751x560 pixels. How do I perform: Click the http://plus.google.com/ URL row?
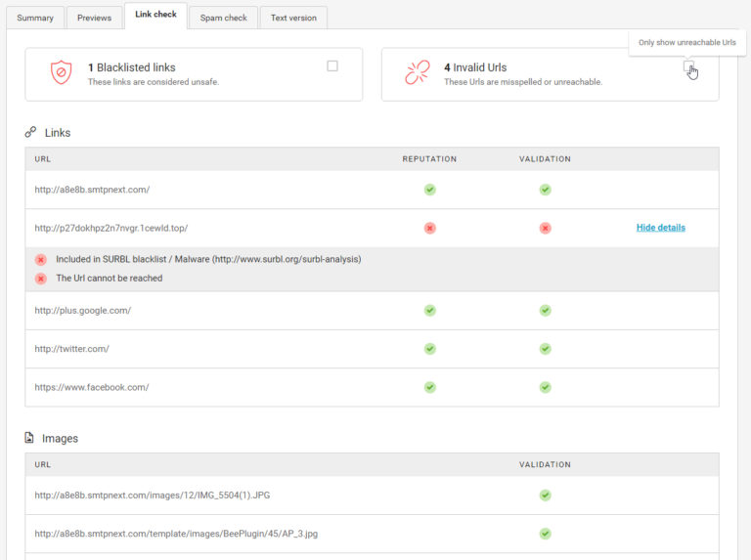click(83, 311)
